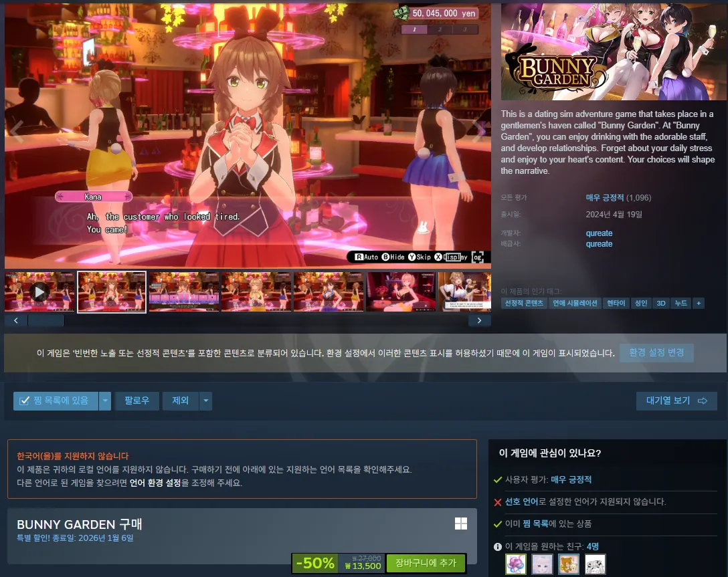Click the thumbnail strip scrollbar handle
The height and width of the screenshot is (577, 728).
click(x=46, y=320)
